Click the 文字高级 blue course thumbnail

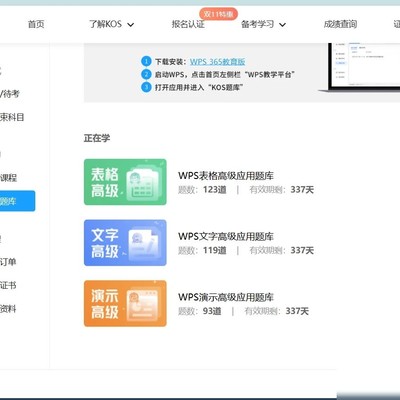[125, 243]
